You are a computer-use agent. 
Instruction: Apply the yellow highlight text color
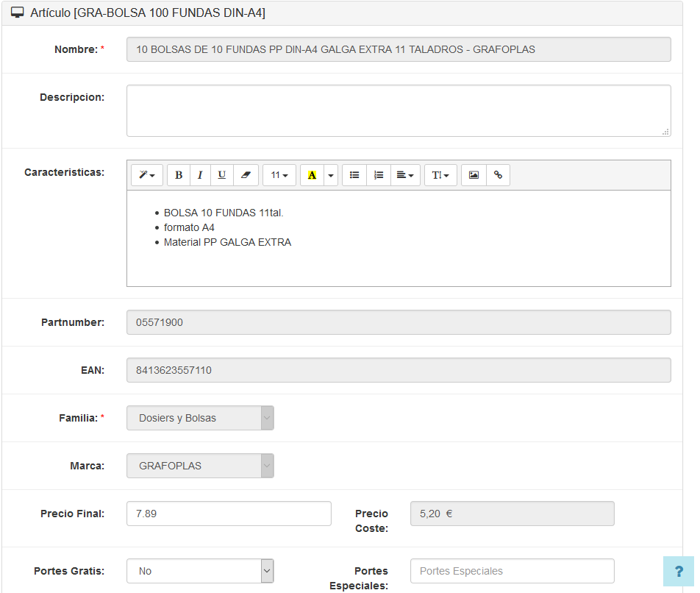312,175
